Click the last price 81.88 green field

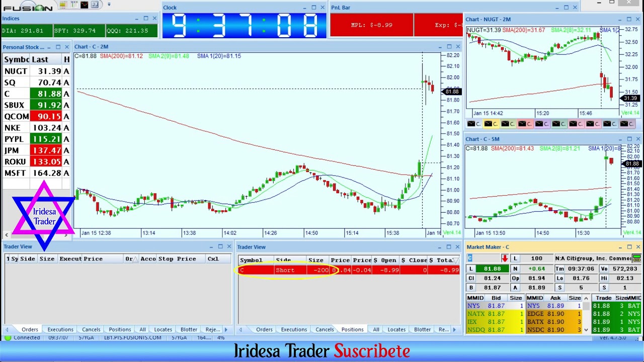492,269
